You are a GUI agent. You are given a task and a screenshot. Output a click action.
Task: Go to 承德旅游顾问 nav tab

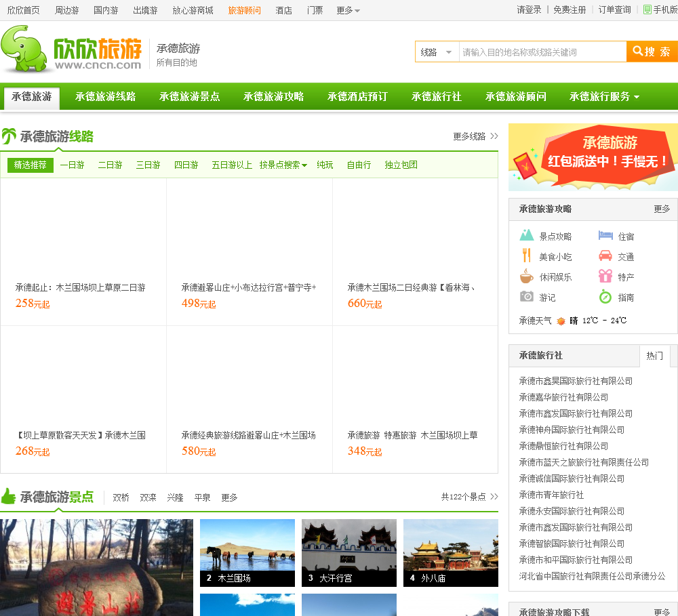click(515, 96)
